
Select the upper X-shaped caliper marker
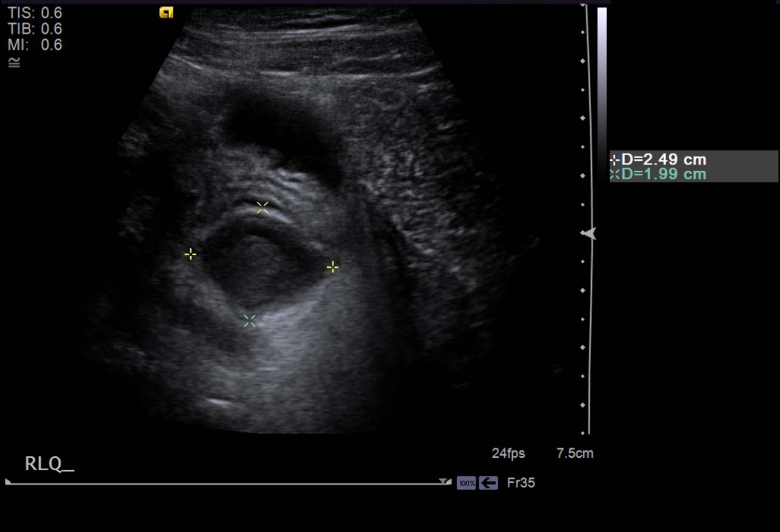click(x=262, y=207)
